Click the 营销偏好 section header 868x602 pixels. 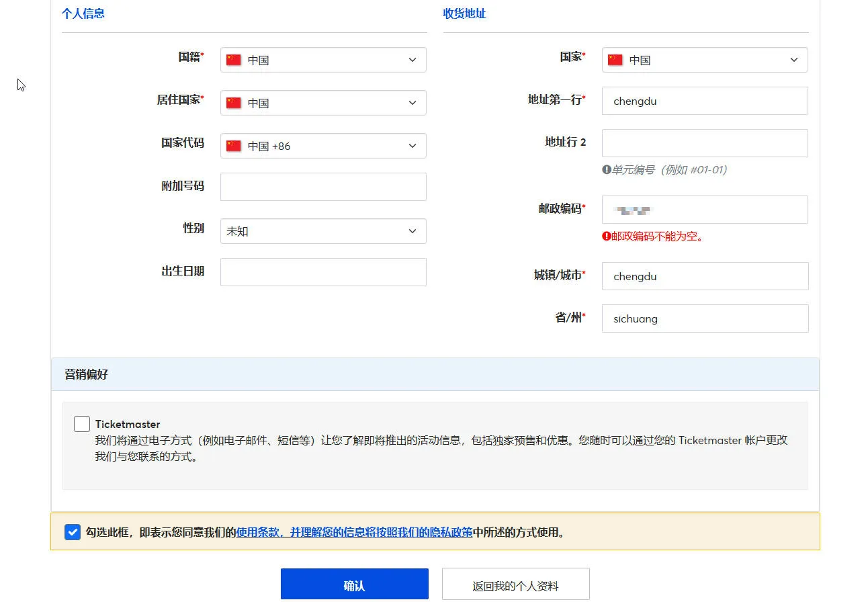click(435, 374)
